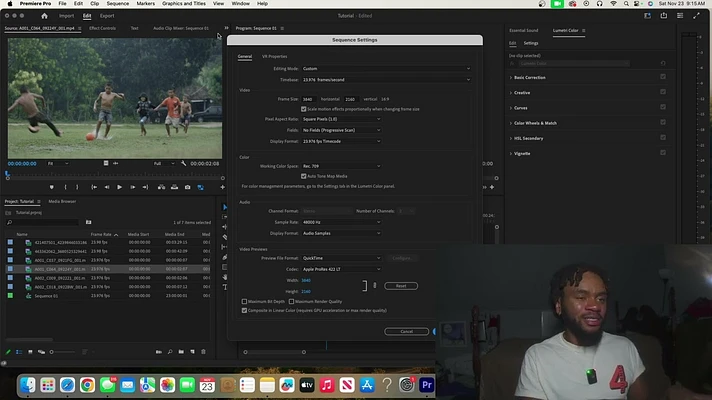Step forward one frame in Source monitor
Viewport: 712px width, 400px height.
click(133, 187)
